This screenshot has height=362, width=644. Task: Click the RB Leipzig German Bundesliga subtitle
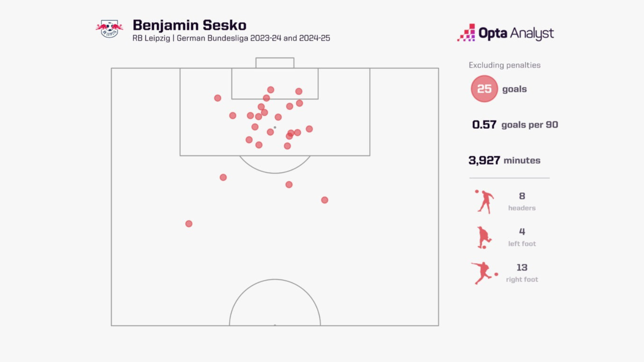coord(231,38)
